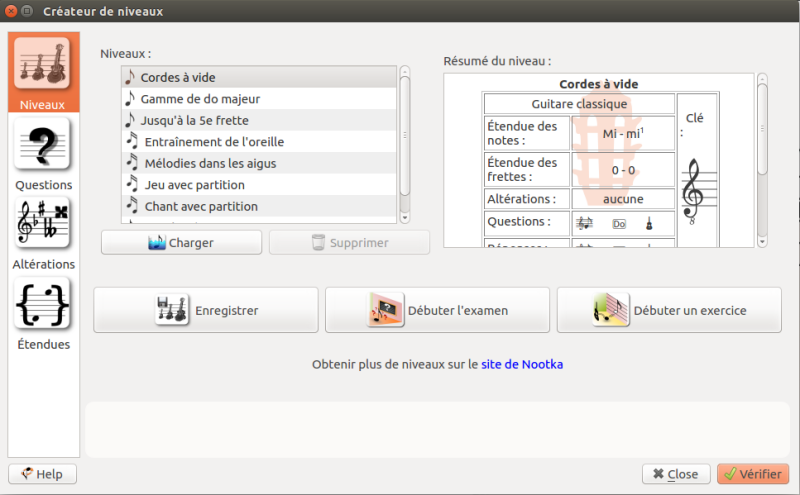Select Chant avec partition level
Screen dimensions: 800x495
coord(259,206)
